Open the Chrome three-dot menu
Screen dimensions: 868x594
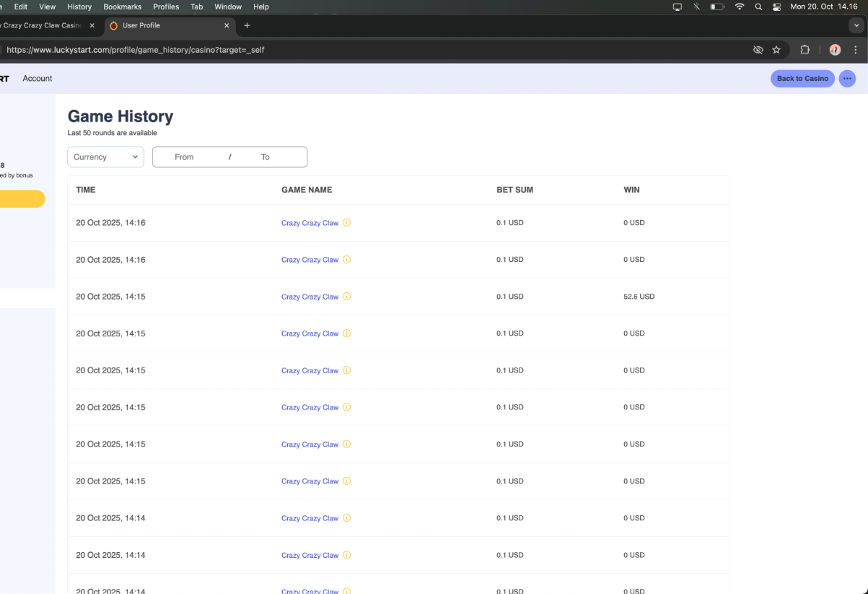(x=856, y=50)
